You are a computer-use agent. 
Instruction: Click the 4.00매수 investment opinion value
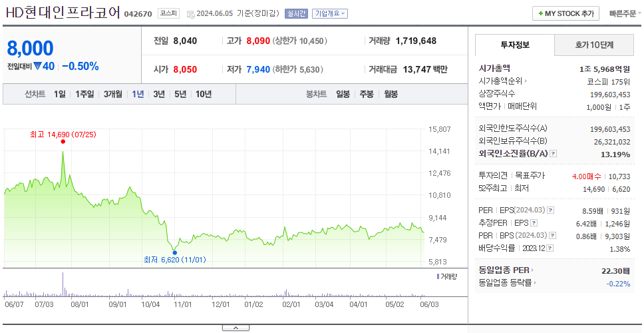(x=587, y=176)
